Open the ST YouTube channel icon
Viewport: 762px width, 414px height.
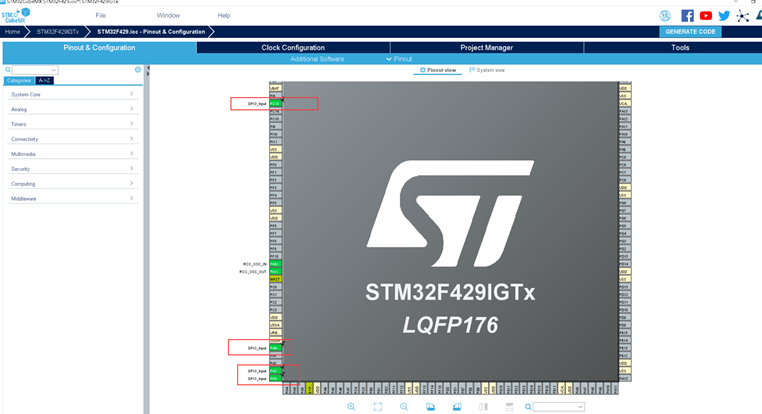click(x=706, y=16)
